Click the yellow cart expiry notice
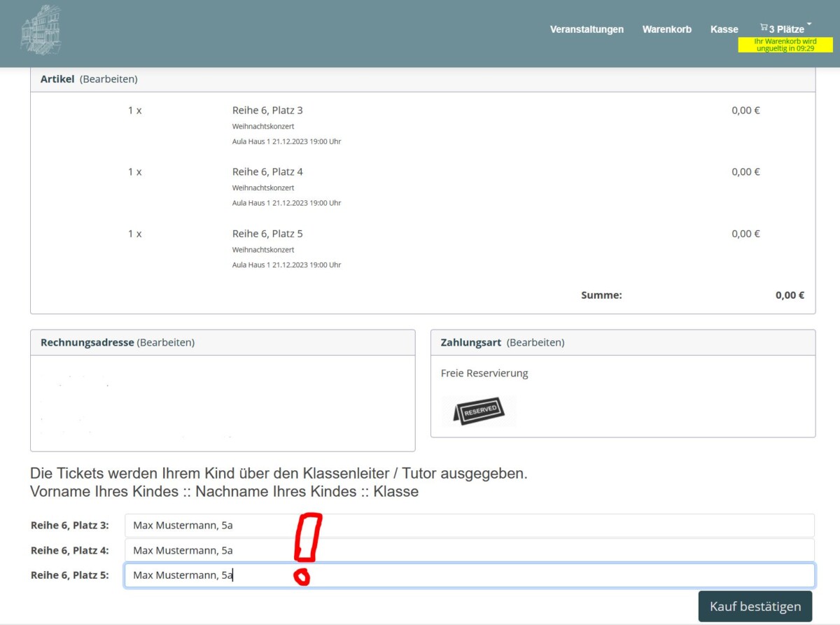This screenshot has height=625, width=840. coord(785,45)
